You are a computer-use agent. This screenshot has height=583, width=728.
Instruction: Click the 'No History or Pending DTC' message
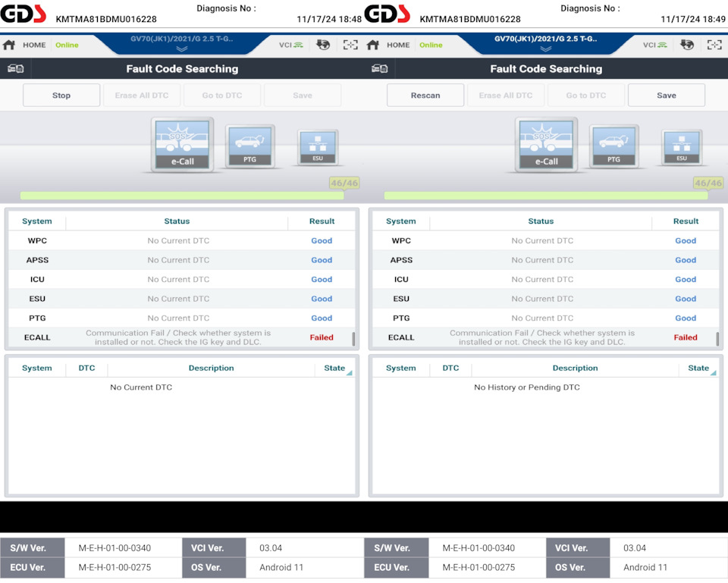coord(527,387)
